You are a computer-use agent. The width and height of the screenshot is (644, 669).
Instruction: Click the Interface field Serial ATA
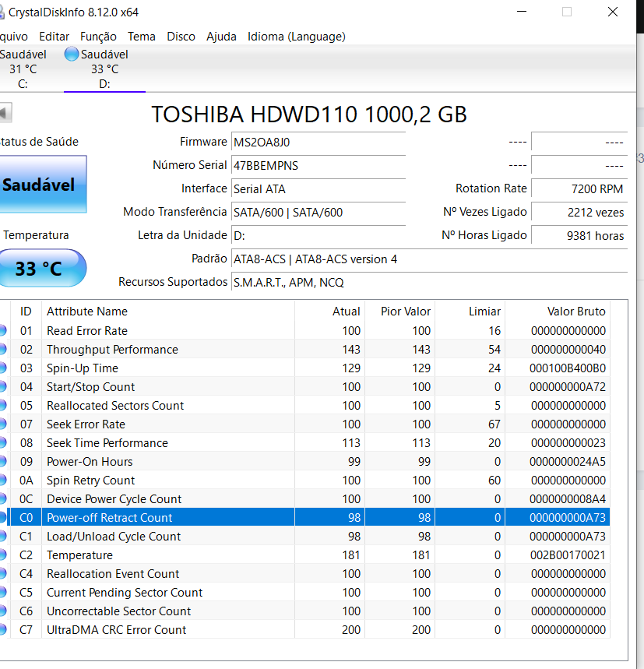(x=318, y=189)
